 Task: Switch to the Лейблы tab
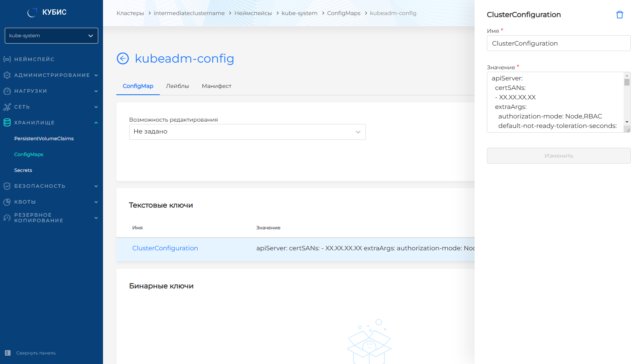pyautogui.click(x=177, y=86)
